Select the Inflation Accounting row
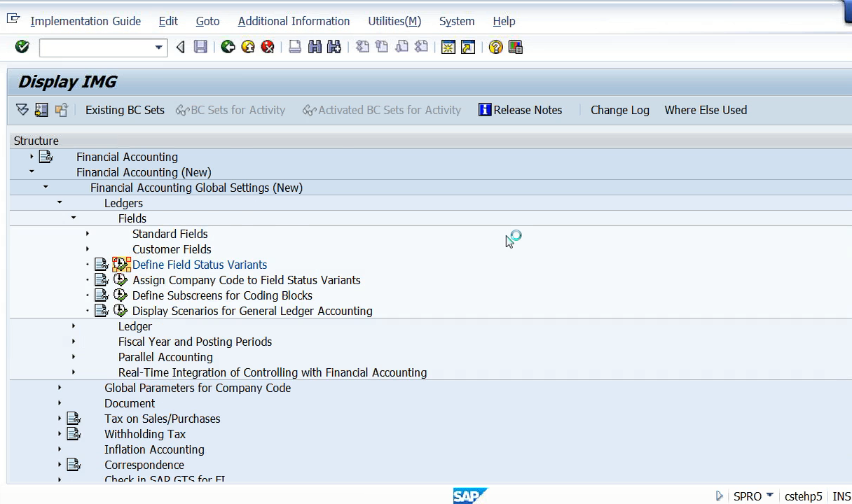The height and width of the screenshot is (504, 852). pyautogui.click(x=154, y=449)
